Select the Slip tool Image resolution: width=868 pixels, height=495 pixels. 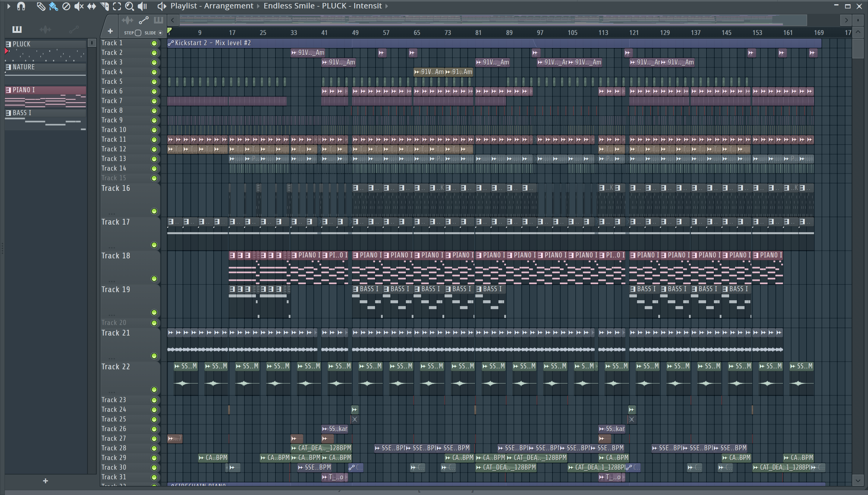pos(91,6)
